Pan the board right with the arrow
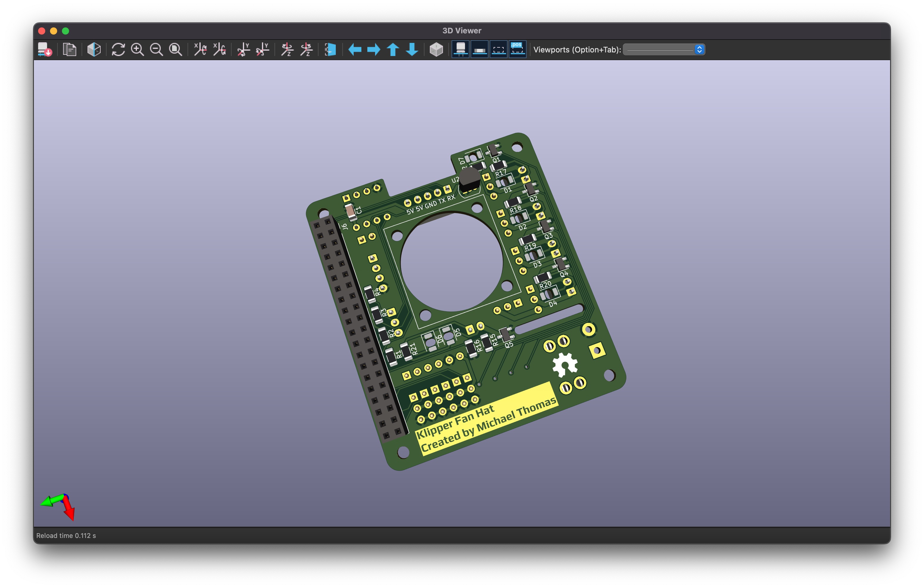Viewport: 924px width, 588px height. pos(374,49)
